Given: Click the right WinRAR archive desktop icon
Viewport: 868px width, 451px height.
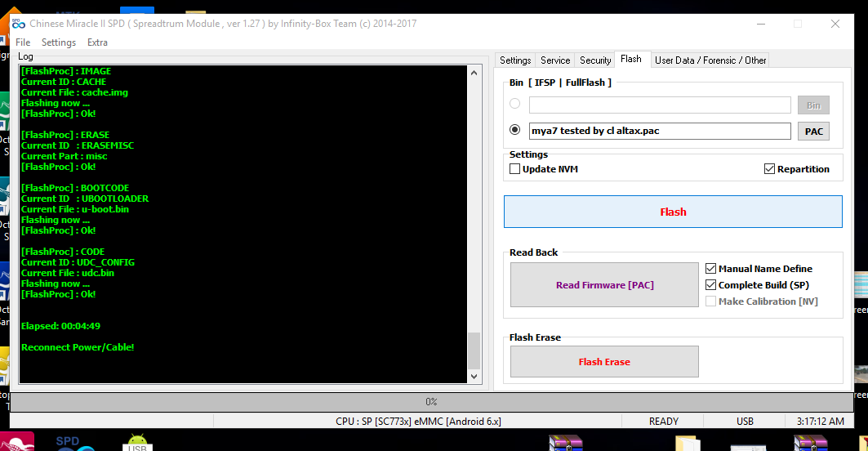Looking at the screenshot, I should tap(810, 444).
